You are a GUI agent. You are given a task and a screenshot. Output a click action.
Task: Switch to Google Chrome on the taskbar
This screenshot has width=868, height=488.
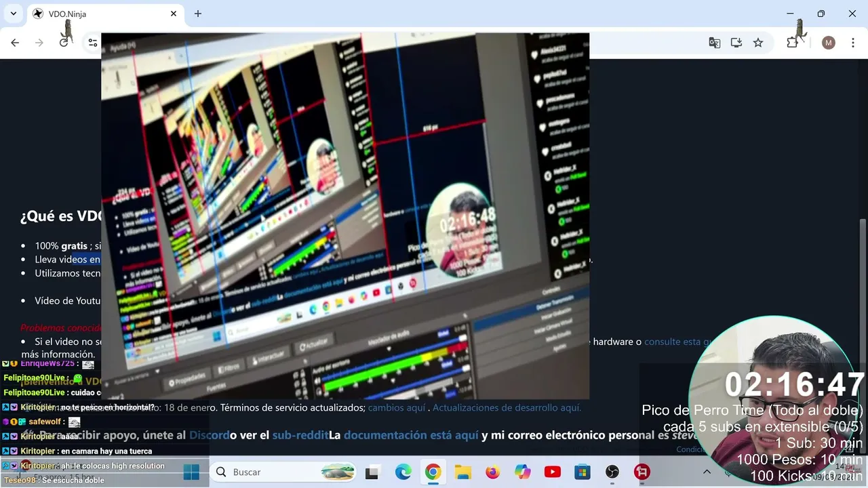pos(433,472)
